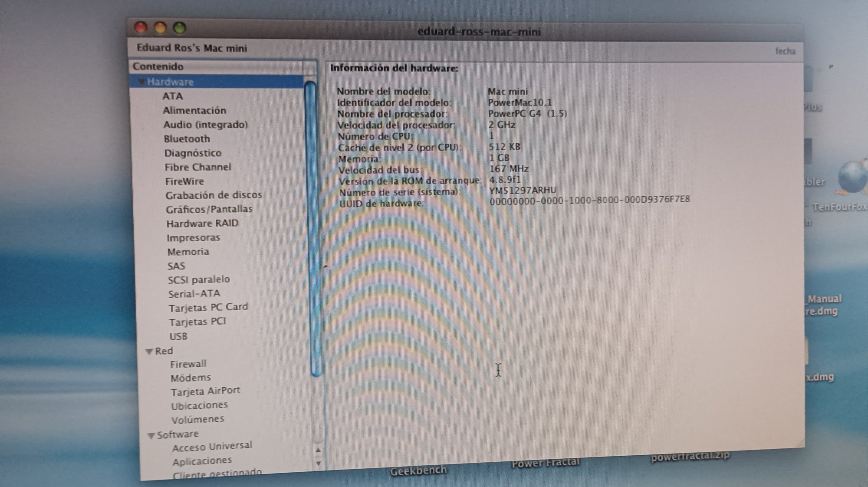Select Bluetooth in the hardware list

point(187,139)
